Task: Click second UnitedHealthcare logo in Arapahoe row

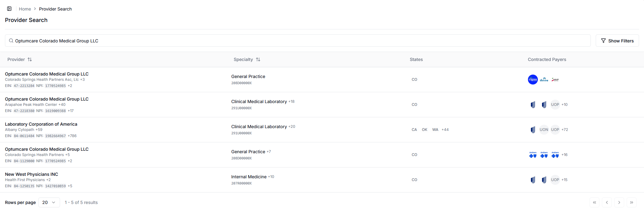Action: coord(544,105)
